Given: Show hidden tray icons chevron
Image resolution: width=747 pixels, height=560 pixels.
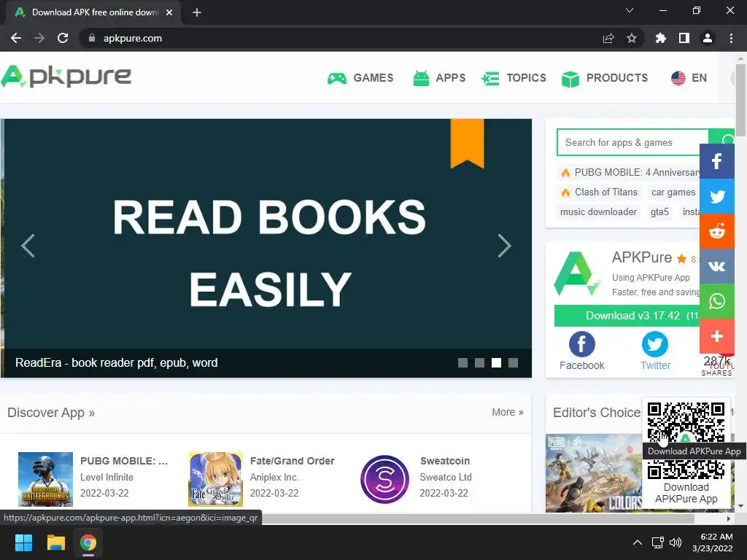Looking at the screenshot, I should pos(638,542).
